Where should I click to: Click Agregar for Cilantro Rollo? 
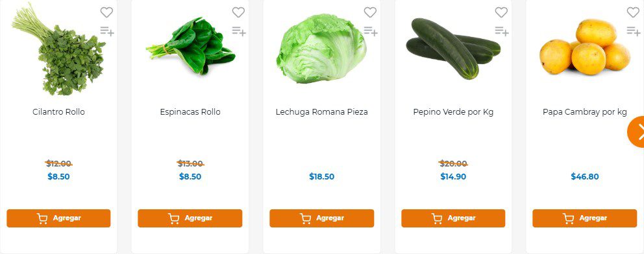pos(58,218)
